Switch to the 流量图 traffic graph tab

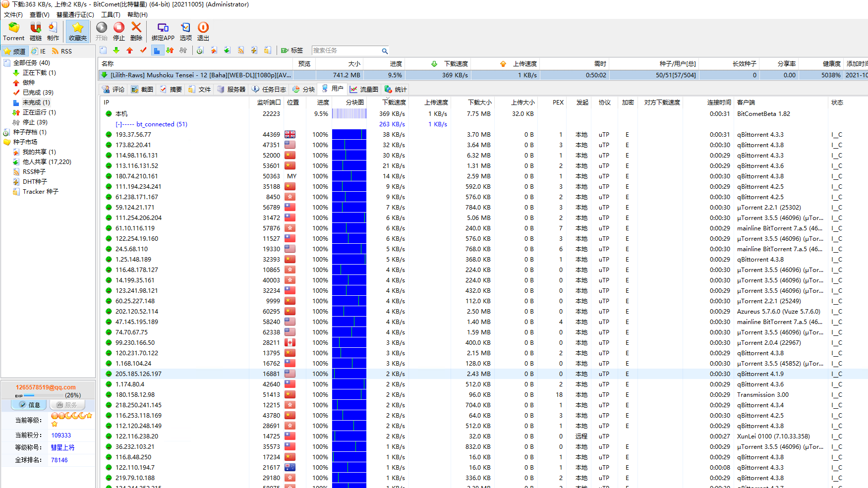[x=364, y=89]
